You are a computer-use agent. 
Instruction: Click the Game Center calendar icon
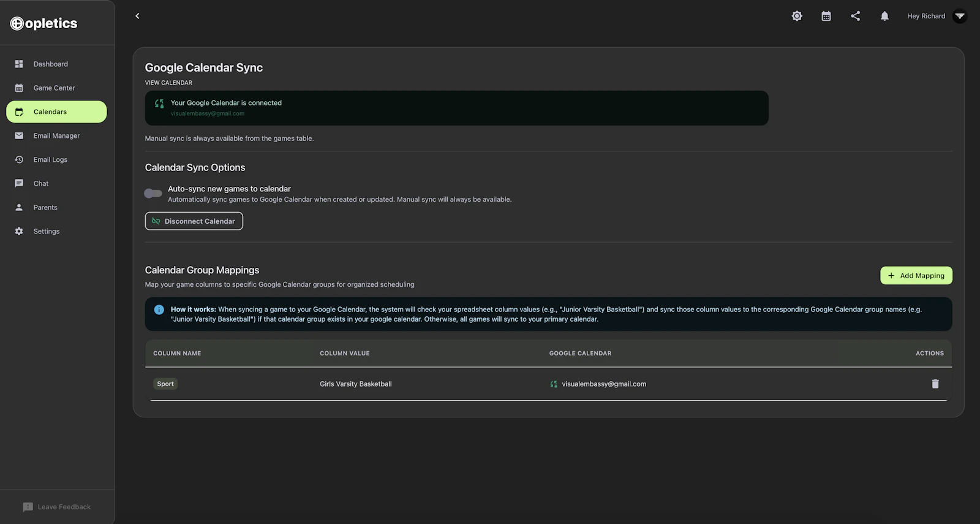tap(19, 88)
